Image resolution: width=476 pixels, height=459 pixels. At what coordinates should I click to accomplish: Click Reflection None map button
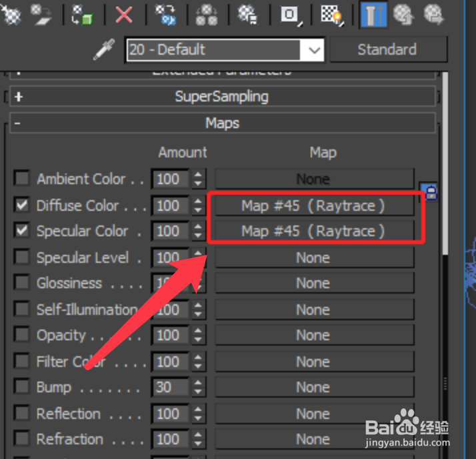pos(315,414)
